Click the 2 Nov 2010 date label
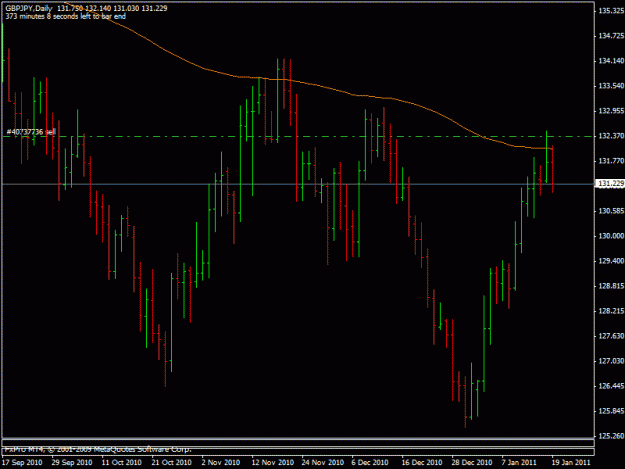This screenshot has width=625, height=469. coord(221,462)
